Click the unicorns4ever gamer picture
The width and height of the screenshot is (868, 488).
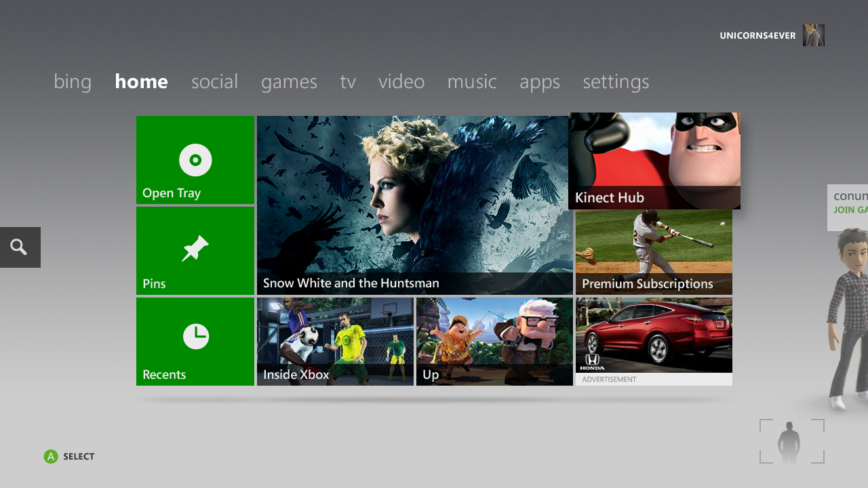(x=814, y=35)
